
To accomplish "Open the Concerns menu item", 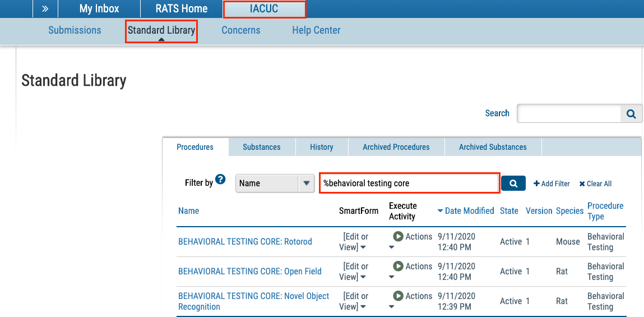I will coord(241,30).
